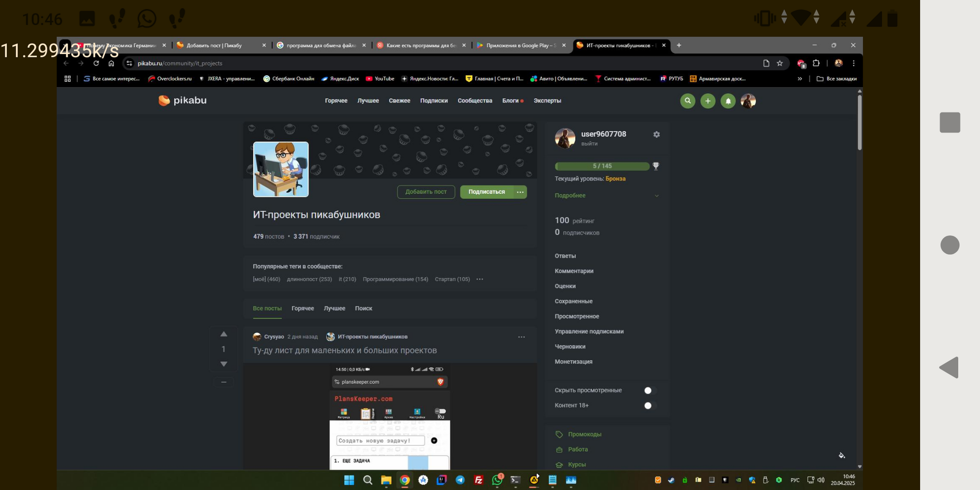Open the 'Сбербанк Онлайн' bookmark
The height and width of the screenshot is (490, 980).
click(289, 78)
